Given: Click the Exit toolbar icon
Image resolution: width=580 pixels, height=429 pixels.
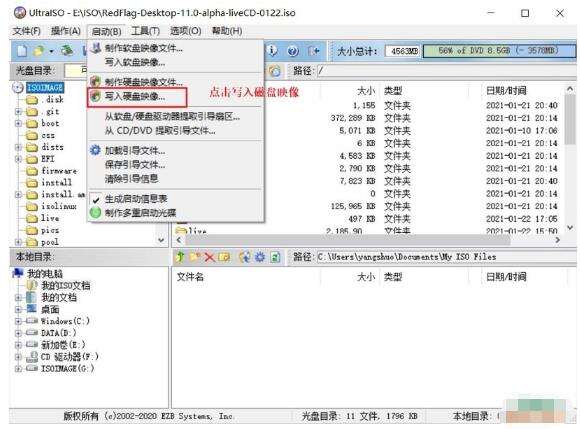Looking at the screenshot, I should (313, 51).
